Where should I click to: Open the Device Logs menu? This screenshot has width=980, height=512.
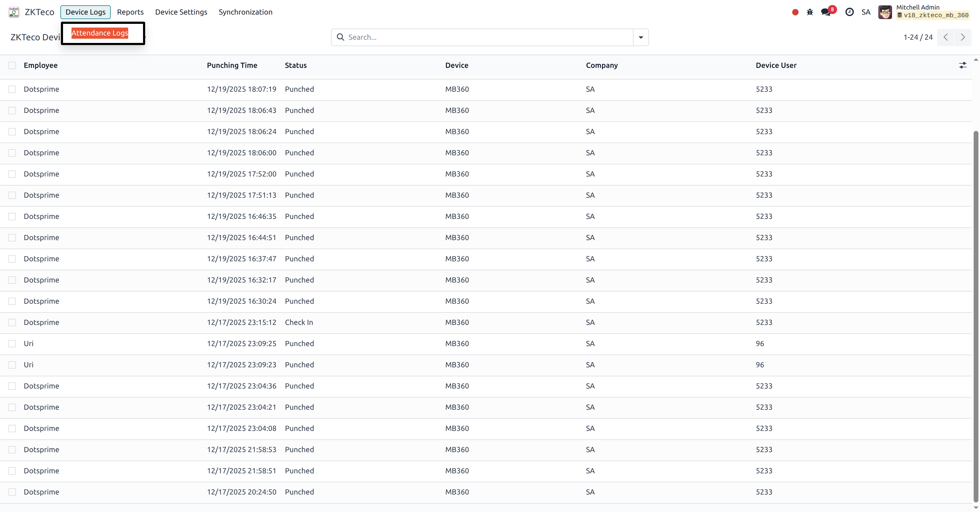(85, 12)
